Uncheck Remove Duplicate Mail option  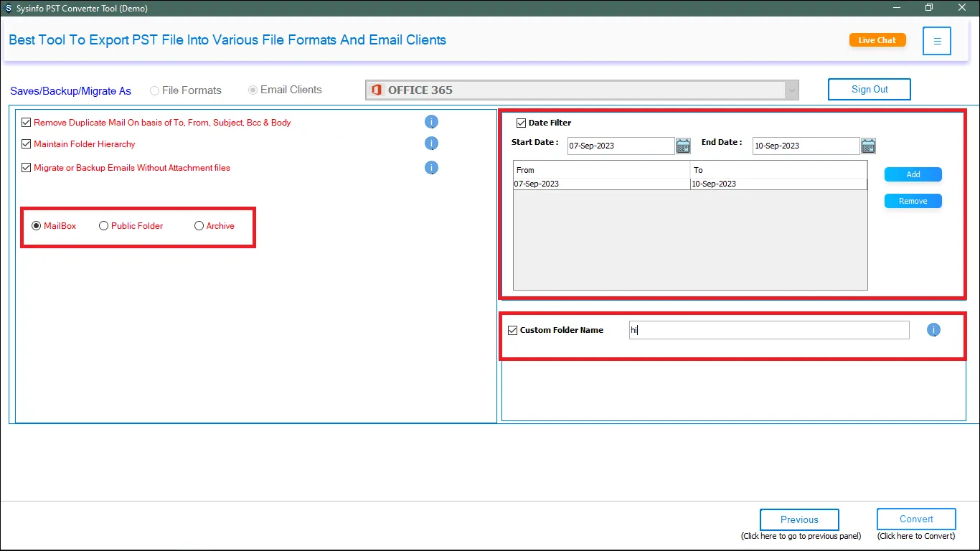click(x=27, y=123)
